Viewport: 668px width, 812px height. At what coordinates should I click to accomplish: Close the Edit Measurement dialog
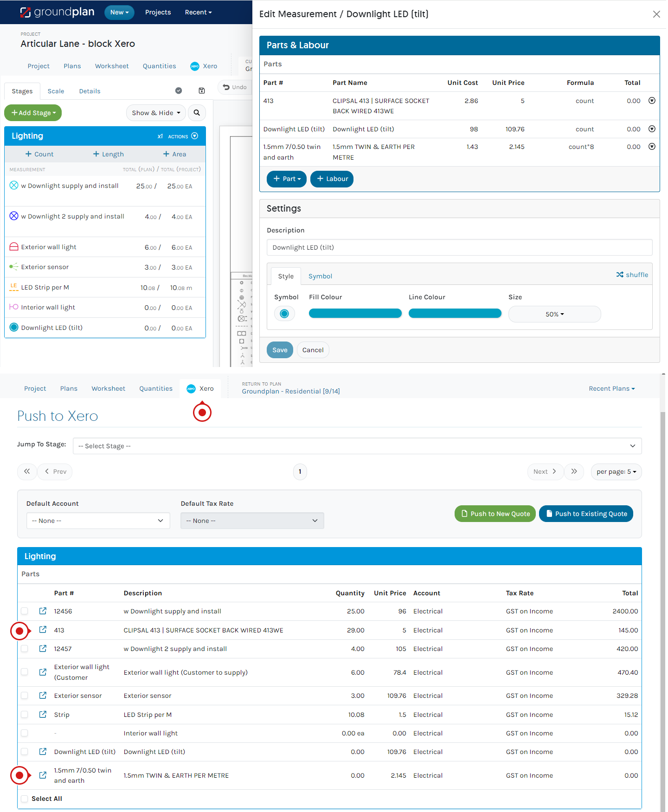point(656,14)
